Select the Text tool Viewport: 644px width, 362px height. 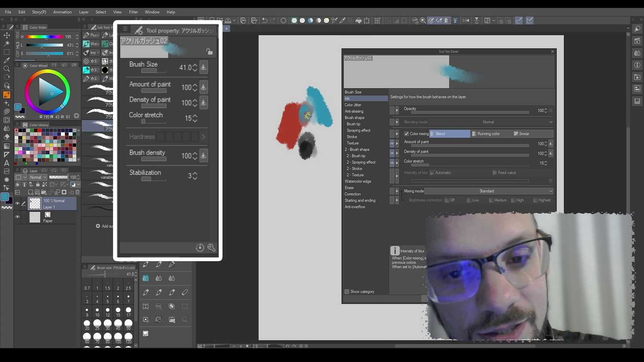coord(6,163)
